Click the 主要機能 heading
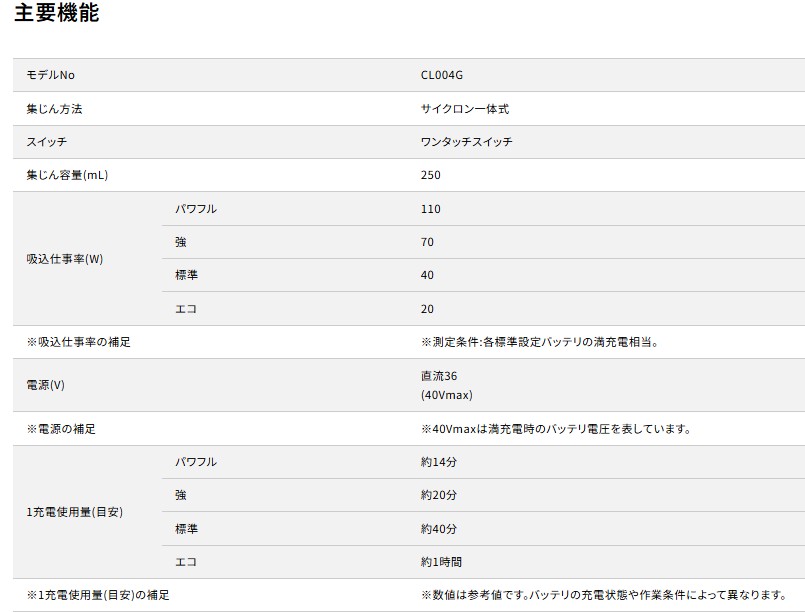This screenshot has width=805, height=612. 56,14
